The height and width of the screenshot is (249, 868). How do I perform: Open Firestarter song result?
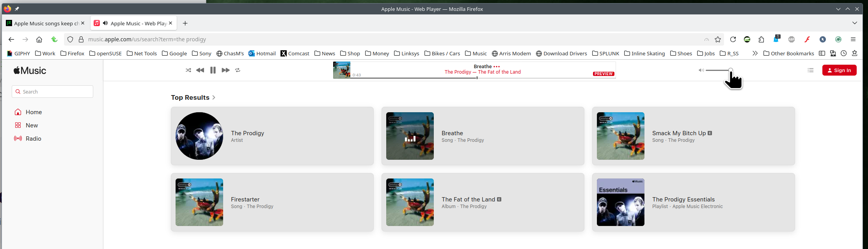(272, 202)
